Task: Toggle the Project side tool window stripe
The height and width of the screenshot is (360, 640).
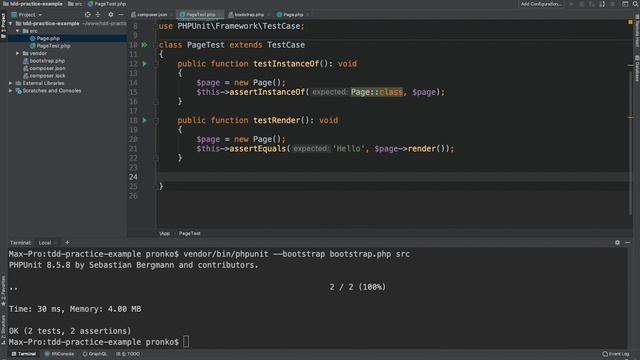Action: pos(3,26)
